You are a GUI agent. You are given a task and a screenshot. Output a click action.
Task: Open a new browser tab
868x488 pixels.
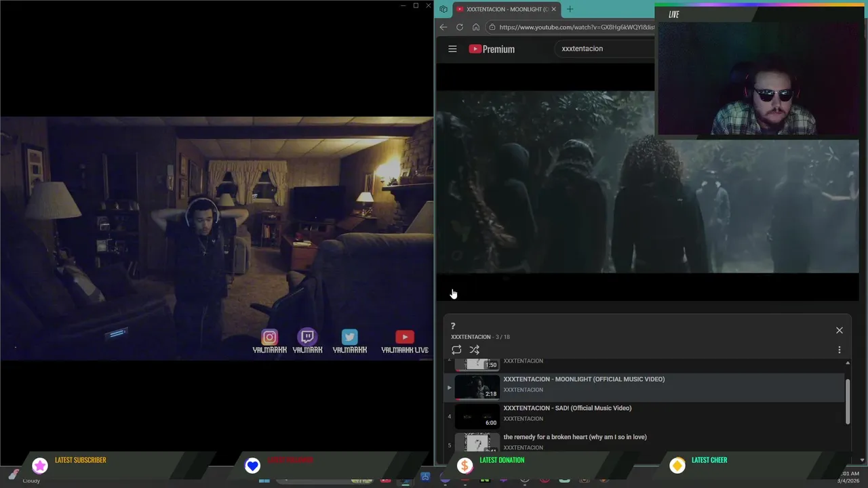pyautogui.click(x=570, y=9)
